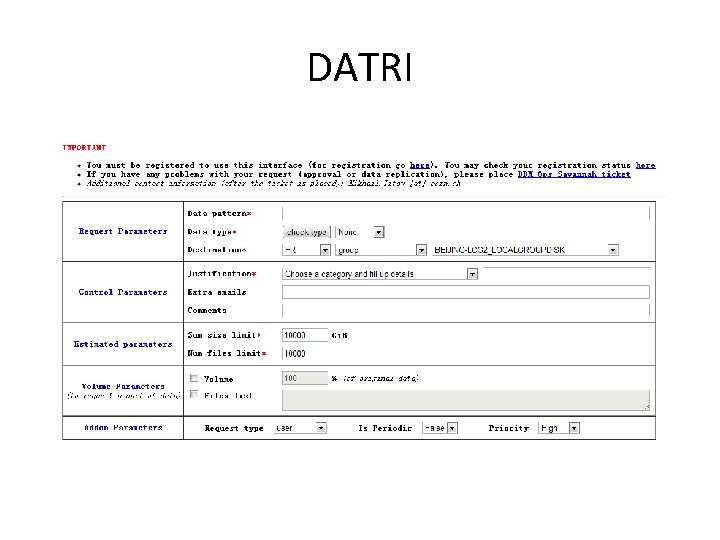
Task: Open the Is Periodic dropdown
Action: tap(440, 428)
